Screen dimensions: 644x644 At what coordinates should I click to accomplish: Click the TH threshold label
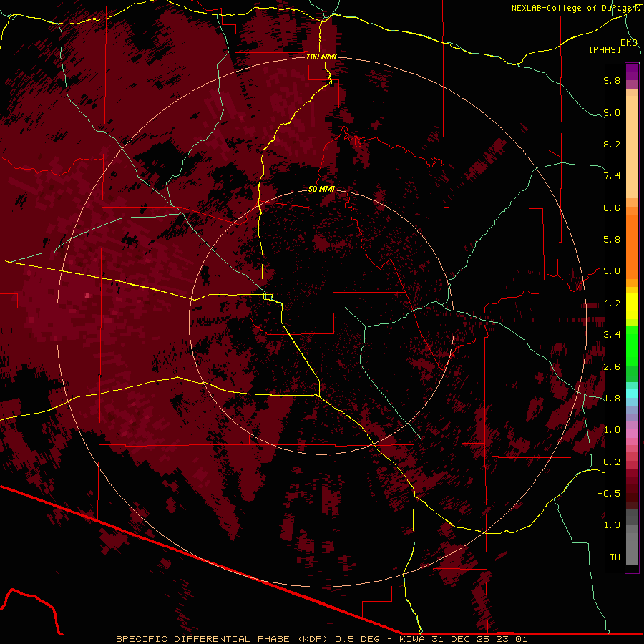[615, 557]
